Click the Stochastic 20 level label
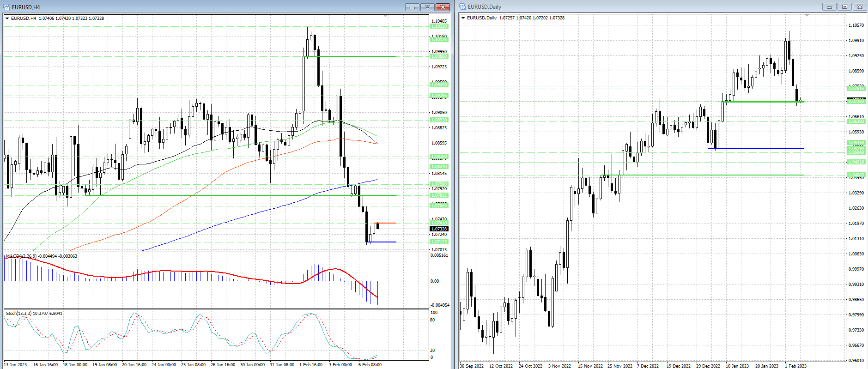This screenshot has height=369, width=868. [x=432, y=351]
